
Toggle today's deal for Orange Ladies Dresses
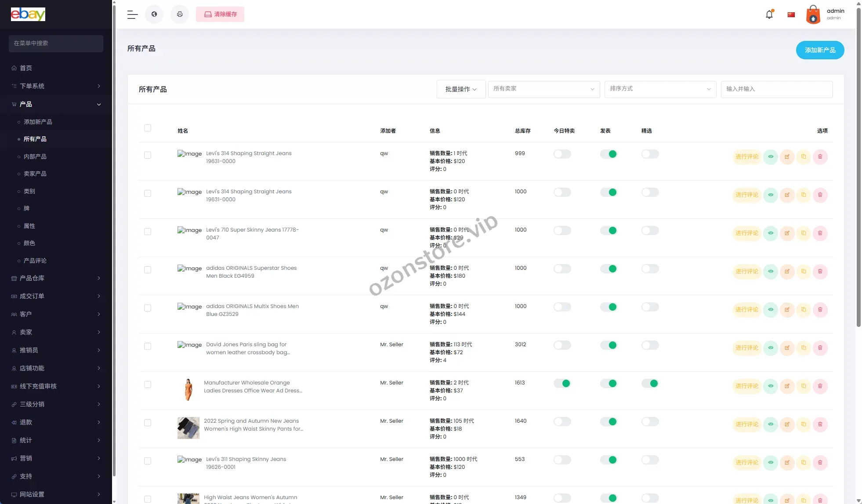[562, 384]
